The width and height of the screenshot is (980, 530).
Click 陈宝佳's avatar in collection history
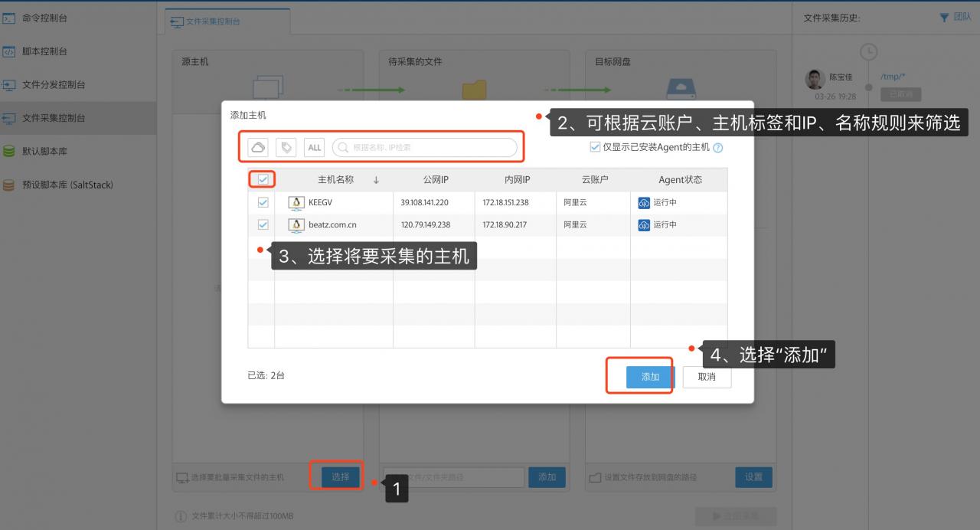(x=815, y=79)
